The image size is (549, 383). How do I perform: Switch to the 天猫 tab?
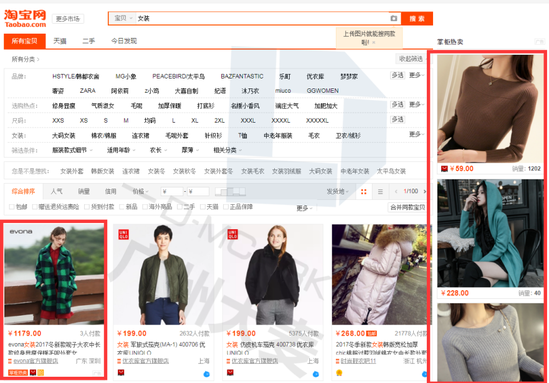tap(60, 41)
